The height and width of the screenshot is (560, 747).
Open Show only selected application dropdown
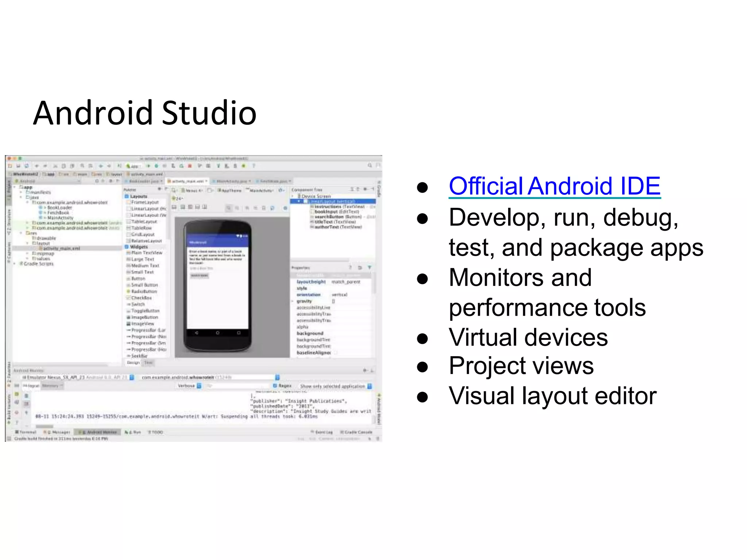click(336, 386)
